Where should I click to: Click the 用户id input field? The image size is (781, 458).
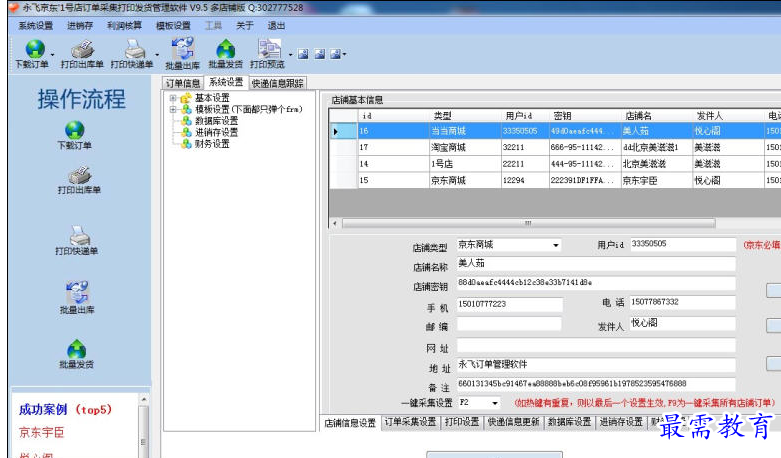682,244
